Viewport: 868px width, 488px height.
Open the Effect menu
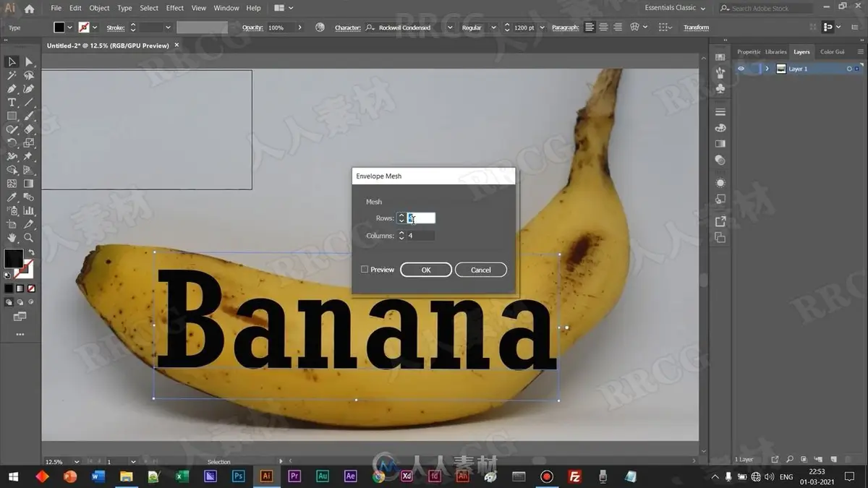coord(175,8)
